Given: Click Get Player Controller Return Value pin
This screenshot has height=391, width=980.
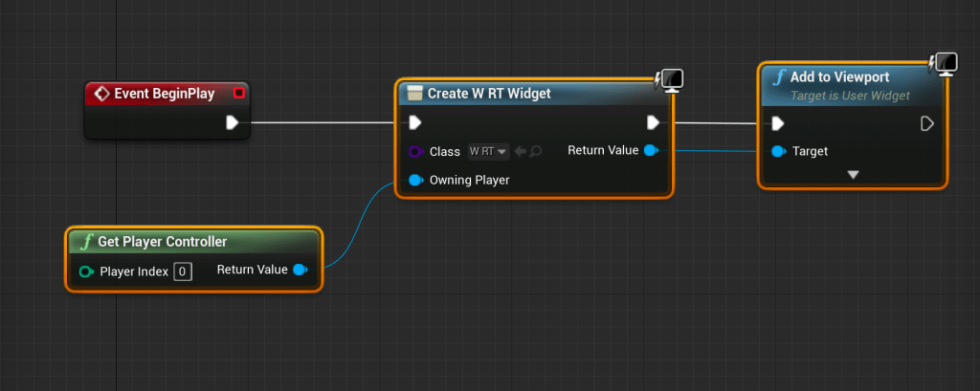Looking at the screenshot, I should pos(301,271).
